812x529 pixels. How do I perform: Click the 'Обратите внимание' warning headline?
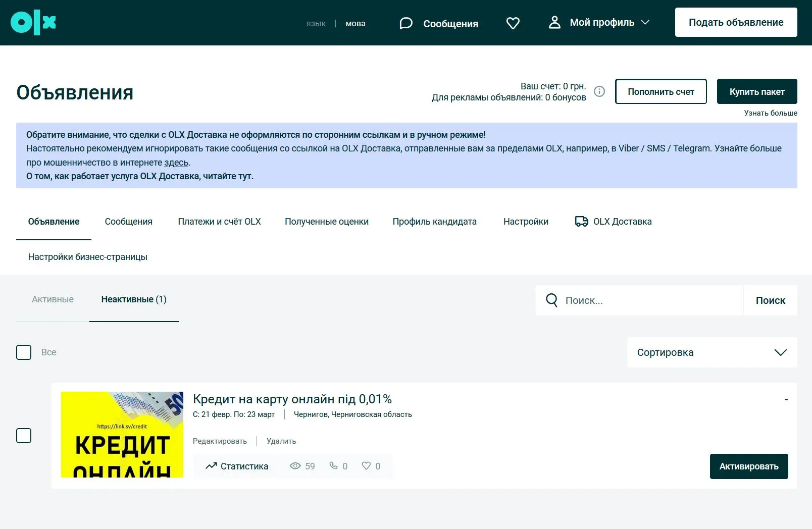click(256, 135)
